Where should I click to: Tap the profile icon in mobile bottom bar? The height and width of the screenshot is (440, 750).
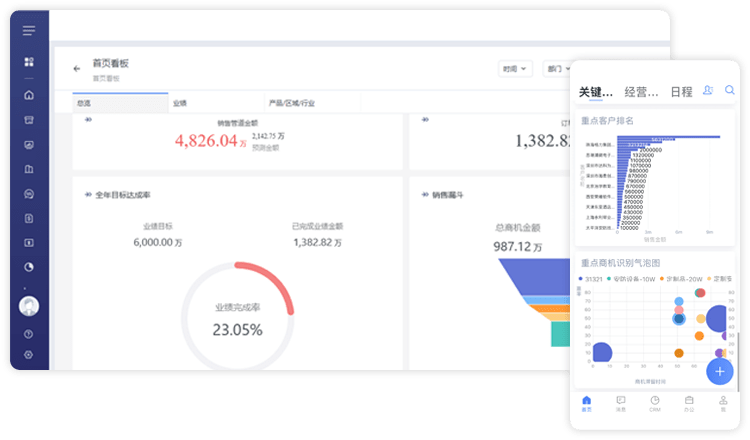[723, 403]
